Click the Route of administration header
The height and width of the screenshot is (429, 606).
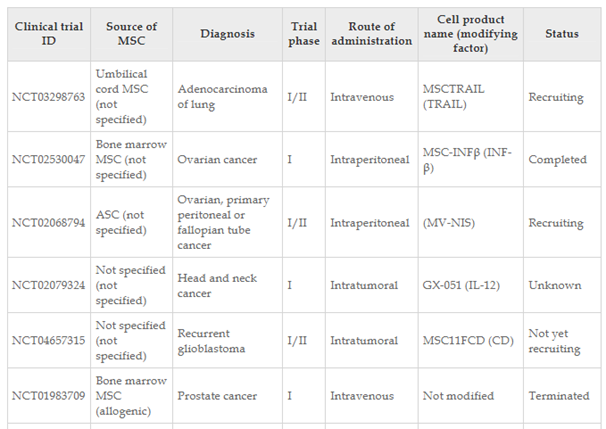[371, 34]
